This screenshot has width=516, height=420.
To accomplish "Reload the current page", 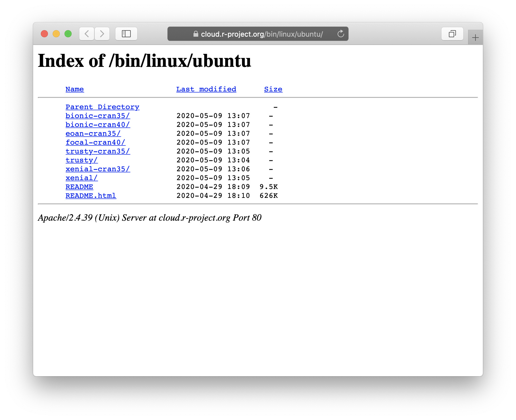I will point(341,34).
